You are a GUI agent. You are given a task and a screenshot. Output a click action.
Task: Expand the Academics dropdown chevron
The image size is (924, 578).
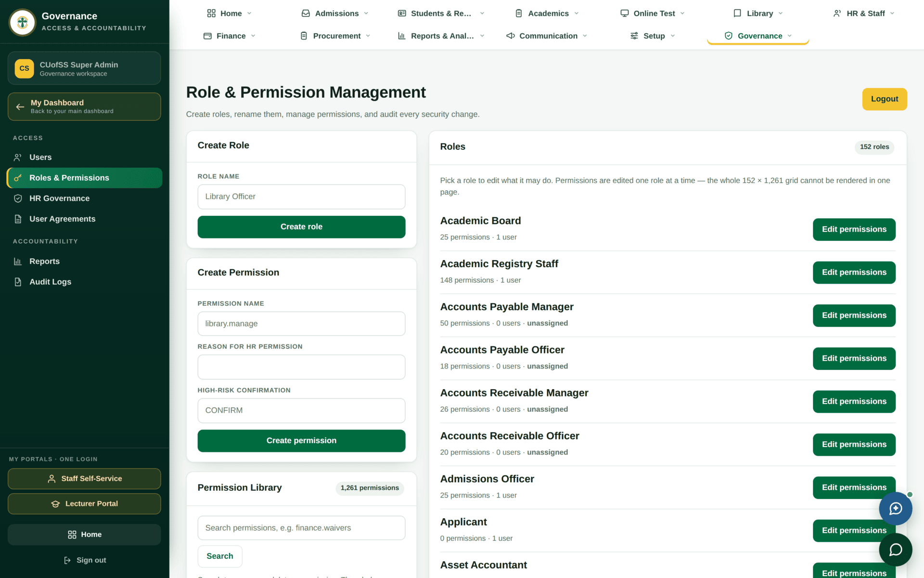(x=577, y=13)
